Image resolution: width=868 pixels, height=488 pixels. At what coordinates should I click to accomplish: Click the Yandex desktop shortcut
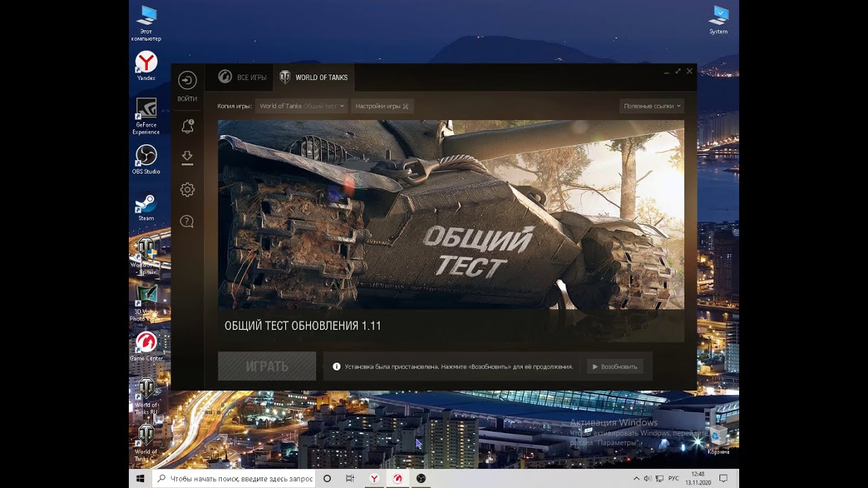[x=146, y=66]
